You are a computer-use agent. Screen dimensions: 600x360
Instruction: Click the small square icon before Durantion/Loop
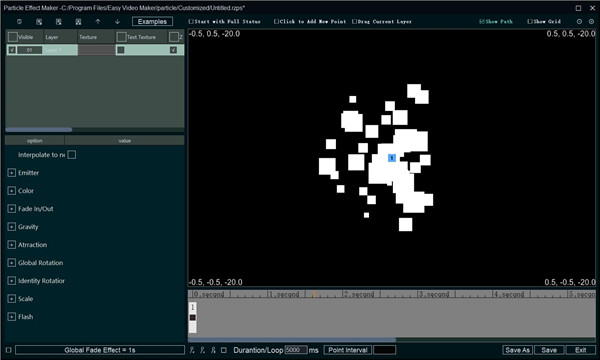coord(224,350)
